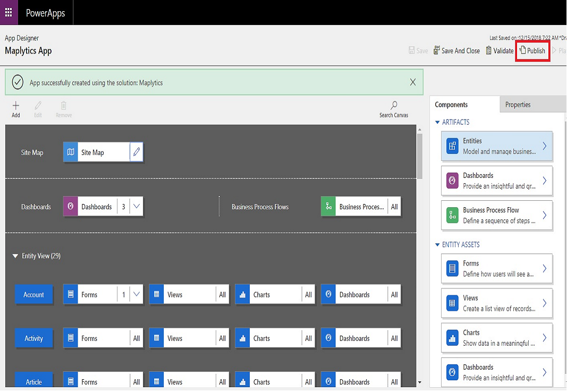Click Save And Close in toolbar
This screenshot has width=567, height=392.
456,50
